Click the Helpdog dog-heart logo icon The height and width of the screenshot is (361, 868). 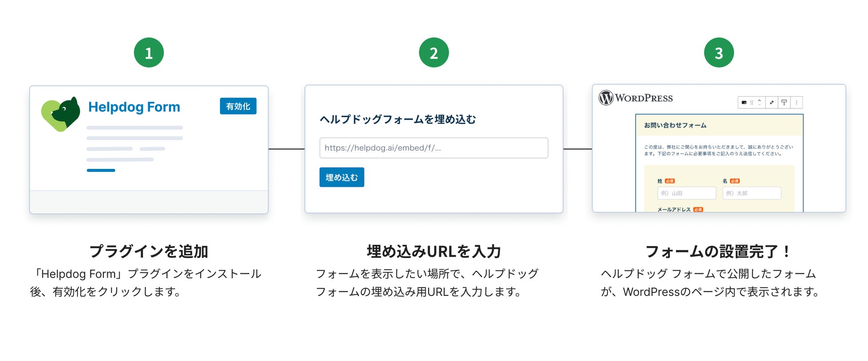pos(61,114)
